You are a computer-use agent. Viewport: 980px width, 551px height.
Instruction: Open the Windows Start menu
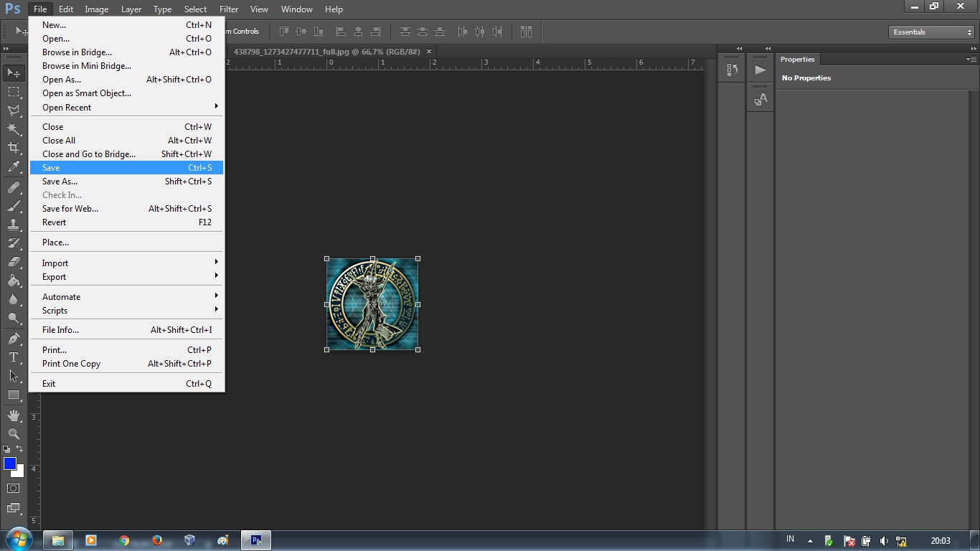tap(18, 540)
